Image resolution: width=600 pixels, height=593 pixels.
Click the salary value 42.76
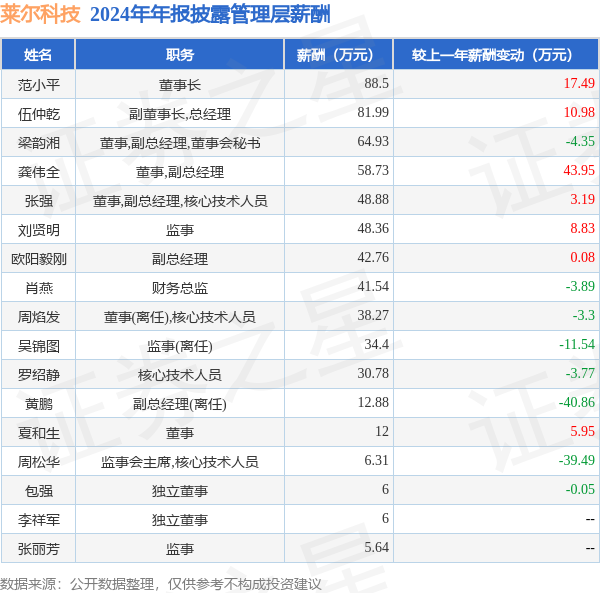pos(373,257)
